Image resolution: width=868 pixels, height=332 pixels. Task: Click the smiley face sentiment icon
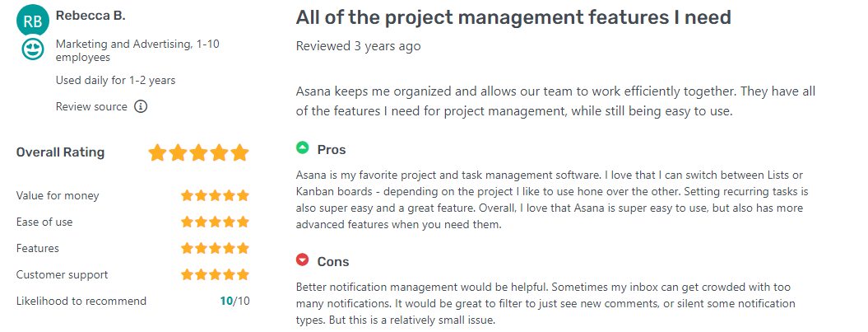point(33,51)
